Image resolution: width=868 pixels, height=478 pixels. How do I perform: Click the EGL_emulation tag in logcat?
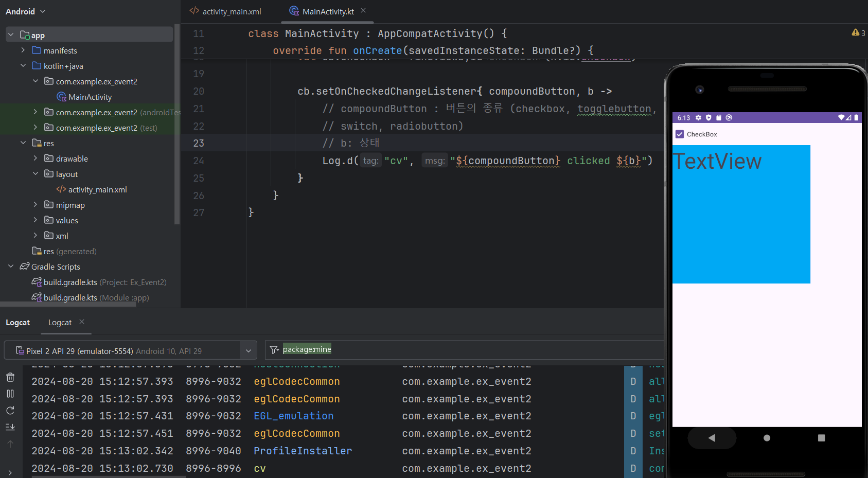click(x=294, y=416)
